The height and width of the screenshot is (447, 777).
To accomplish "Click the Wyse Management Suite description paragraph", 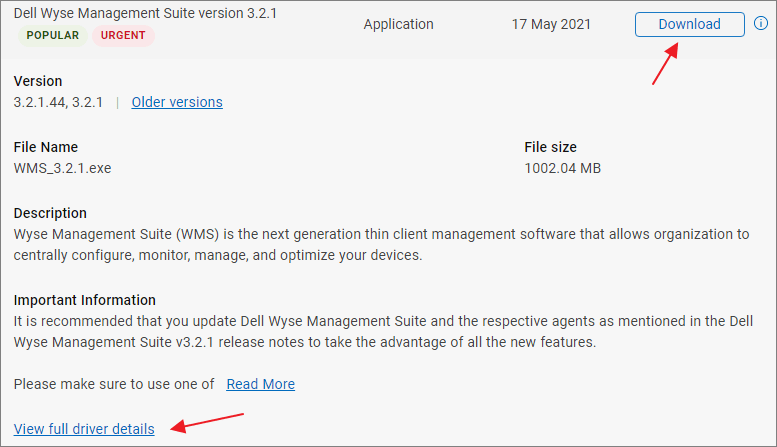I will [x=380, y=245].
